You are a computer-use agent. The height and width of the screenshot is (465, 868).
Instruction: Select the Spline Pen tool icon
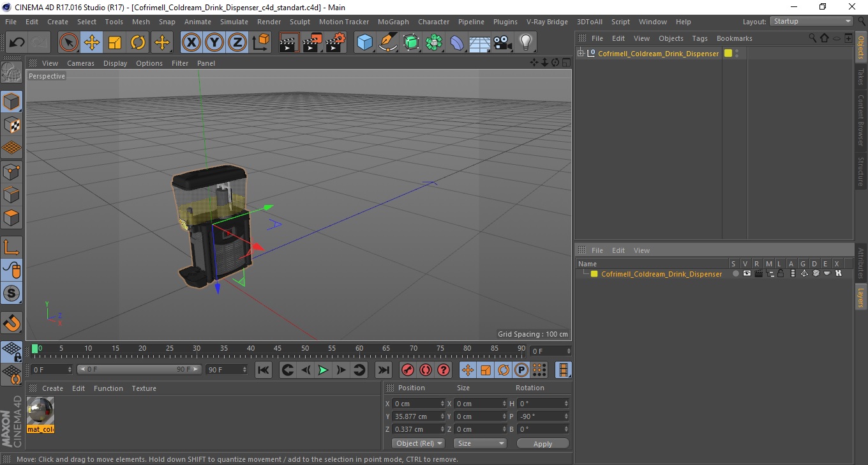pyautogui.click(x=388, y=43)
